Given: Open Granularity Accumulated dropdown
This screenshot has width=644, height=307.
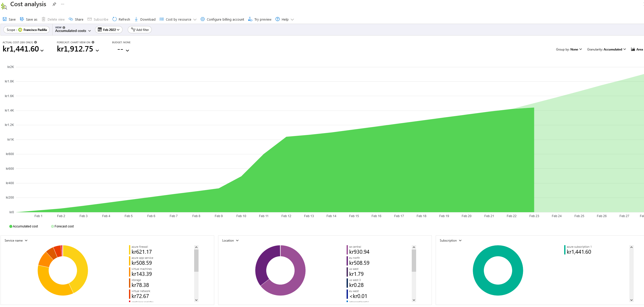Looking at the screenshot, I should [606, 49].
